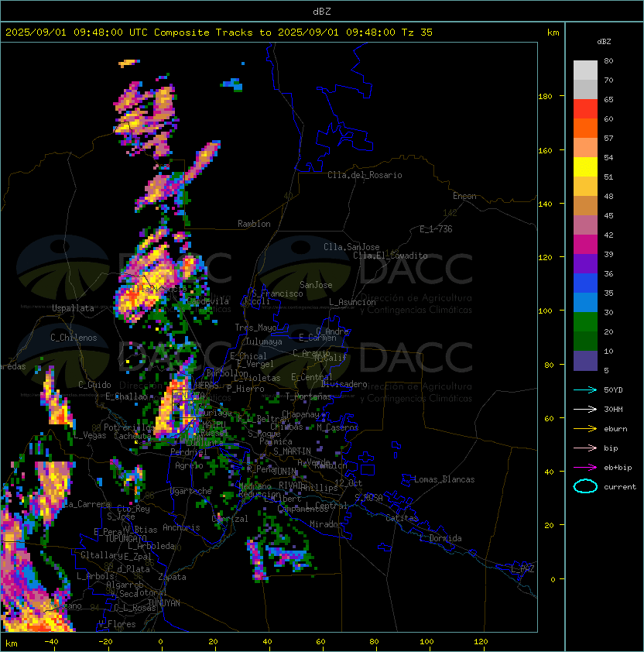Click the 'Clla.SanJose' map label
This screenshot has width=644, height=652.
click(x=351, y=247)
